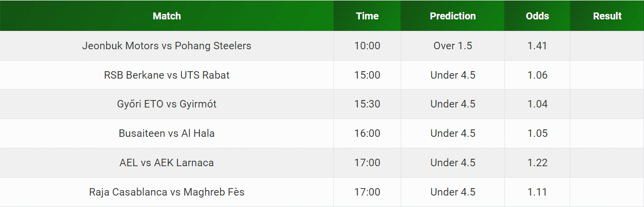Click odds value 1.04

coord(537,104)
